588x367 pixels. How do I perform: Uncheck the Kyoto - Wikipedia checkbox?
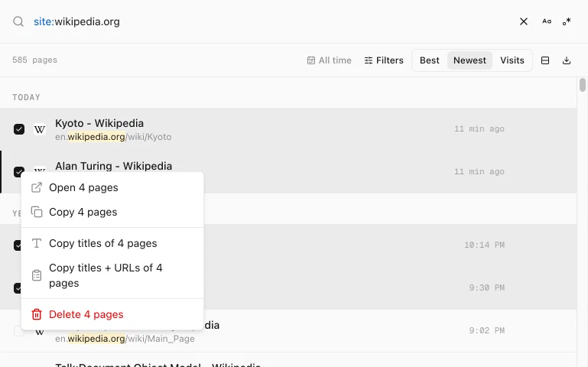tap(19, 129)
